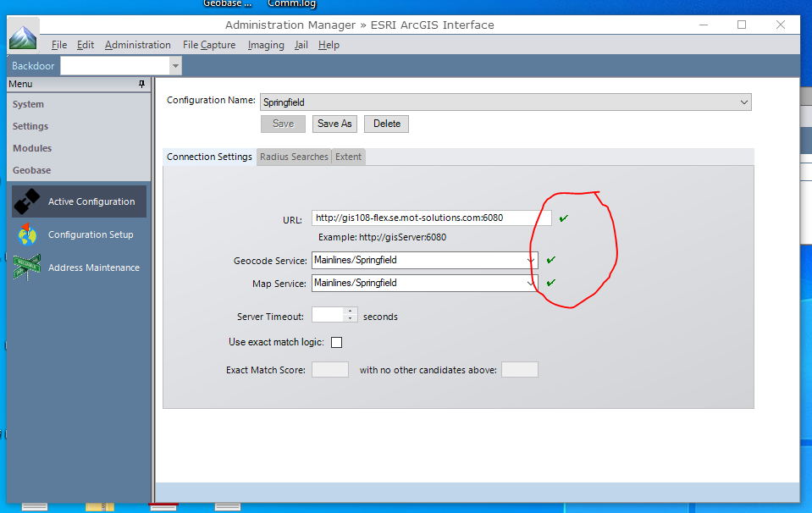Decrease Server Timeout with down arrow
Screen dimensions: 812x513
351,317
